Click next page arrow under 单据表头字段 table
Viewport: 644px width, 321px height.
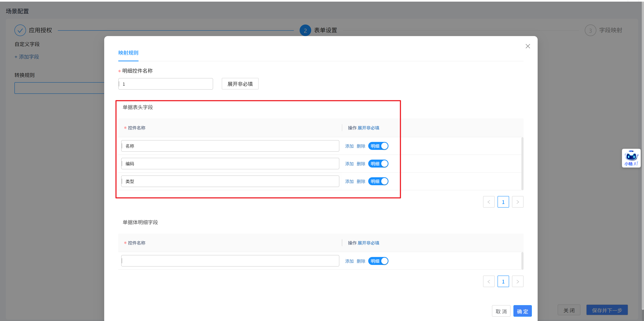pos(518,202)
